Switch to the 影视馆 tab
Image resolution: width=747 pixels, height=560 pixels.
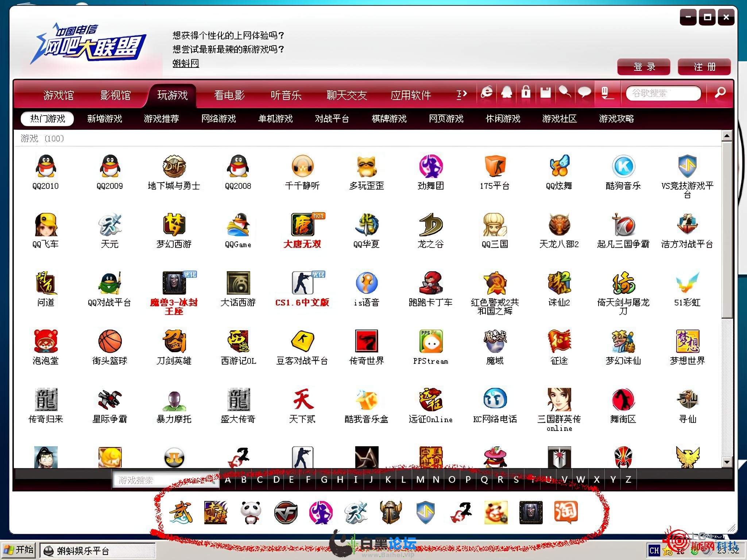click(x=115, y=95)
